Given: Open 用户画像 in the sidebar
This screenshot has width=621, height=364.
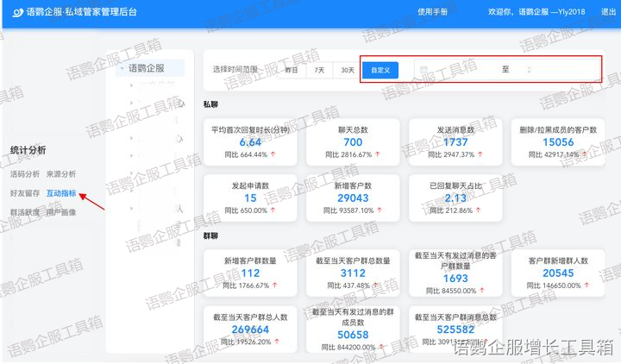Looking at the screenshot, I should 60,212.
